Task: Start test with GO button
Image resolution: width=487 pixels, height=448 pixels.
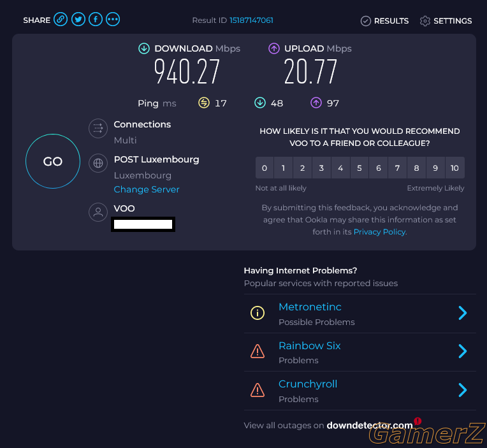Action: 53,161
